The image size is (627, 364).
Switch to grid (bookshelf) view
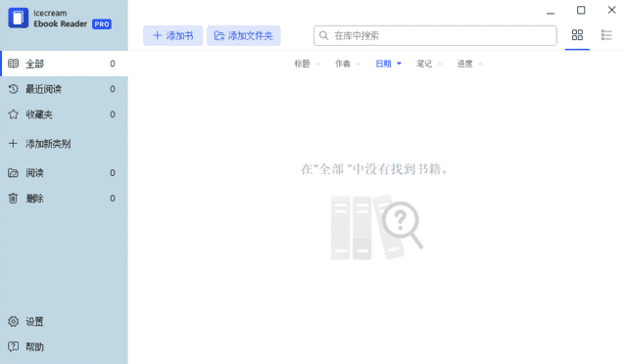pos(577,35)
